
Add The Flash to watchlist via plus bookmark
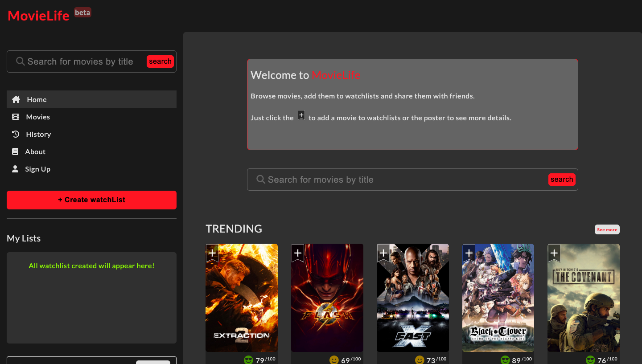click(298, 253)
